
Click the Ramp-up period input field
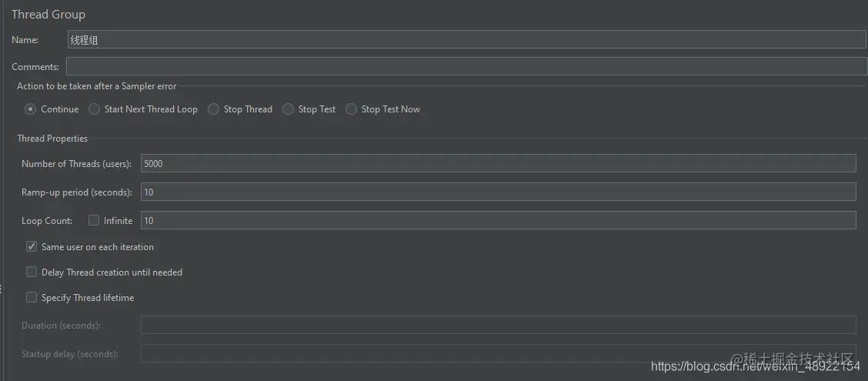point(499,192)
